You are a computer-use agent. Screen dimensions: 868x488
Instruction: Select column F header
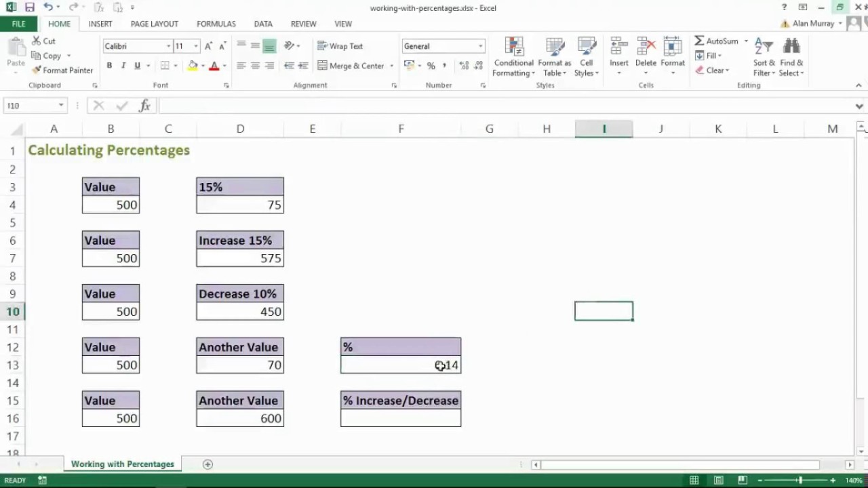[401, 129]
